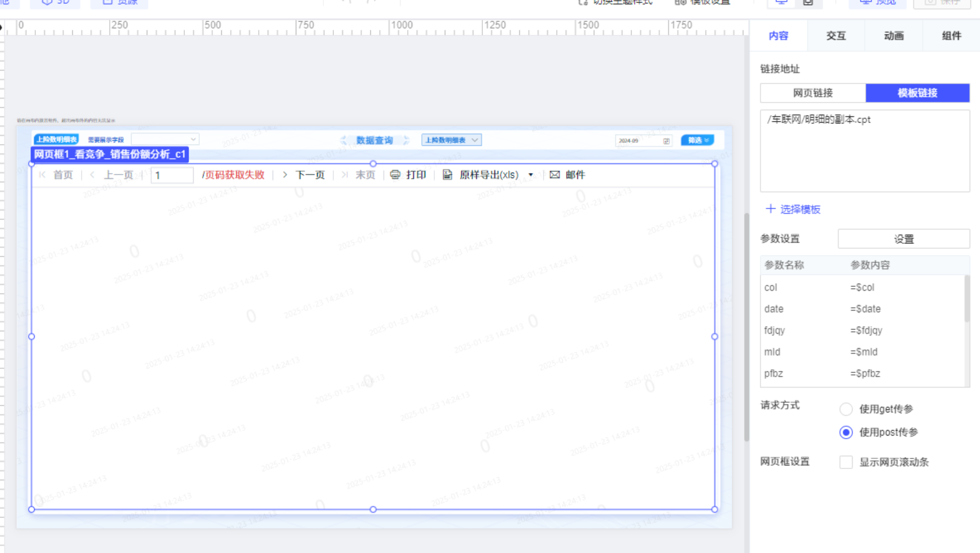Switch to the 交互 tab

[836, 36]
